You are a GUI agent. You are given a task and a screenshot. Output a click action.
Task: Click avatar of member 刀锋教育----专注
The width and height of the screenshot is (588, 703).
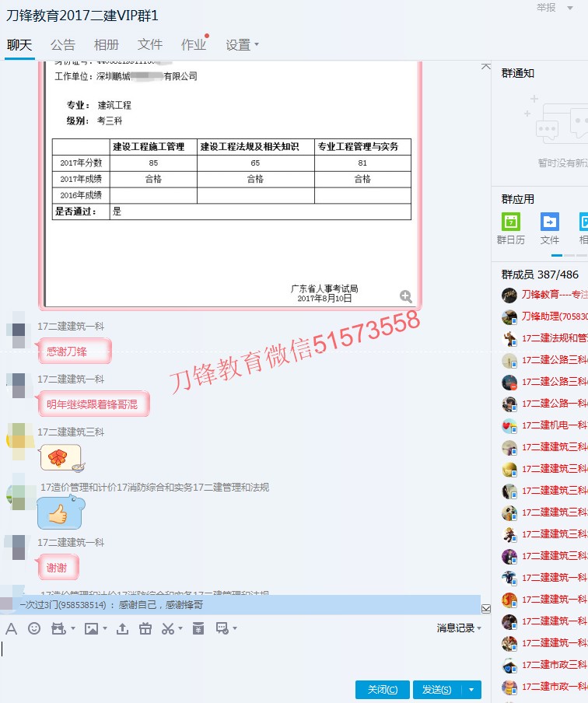click(509, 295)
